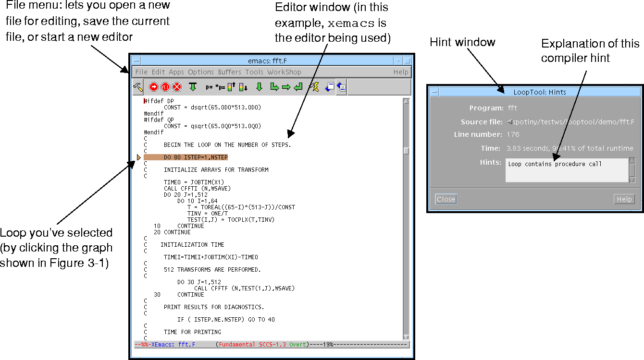This screenshot has height=360, width=644.
Task: Click the '*p=' evaluate pointer icon
Action: tap(220, 87)
